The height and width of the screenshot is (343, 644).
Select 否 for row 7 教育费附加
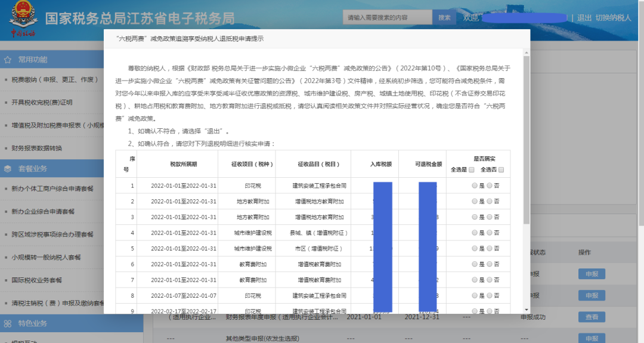pos(490,280)
